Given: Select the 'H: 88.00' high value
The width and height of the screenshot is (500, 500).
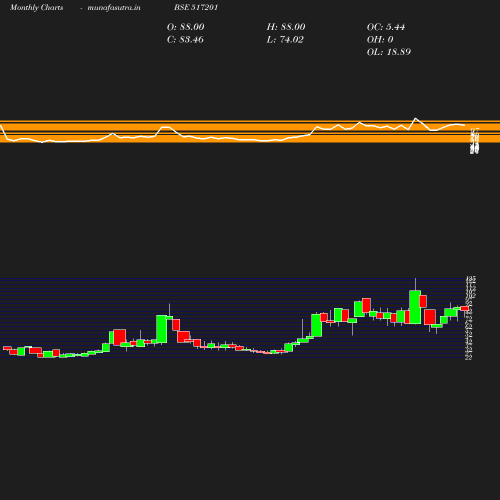Looking at the screenshot, I should tap(286, 27).
